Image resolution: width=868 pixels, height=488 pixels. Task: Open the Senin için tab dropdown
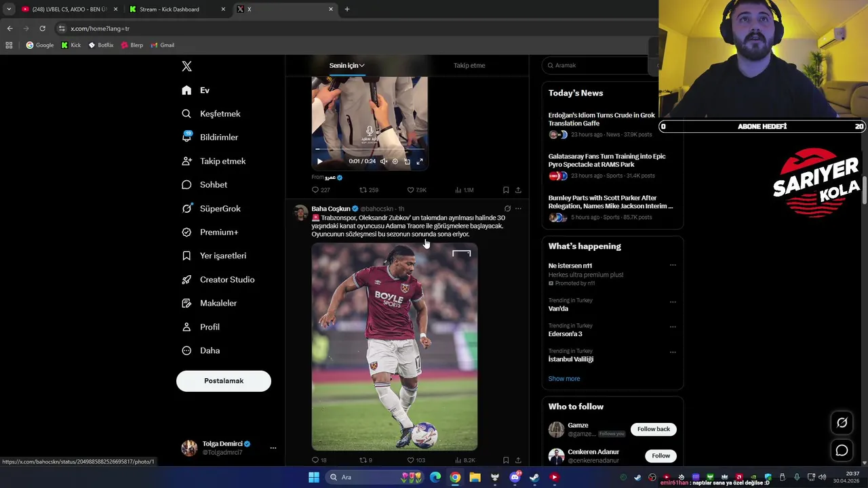(x=347, y=66)
